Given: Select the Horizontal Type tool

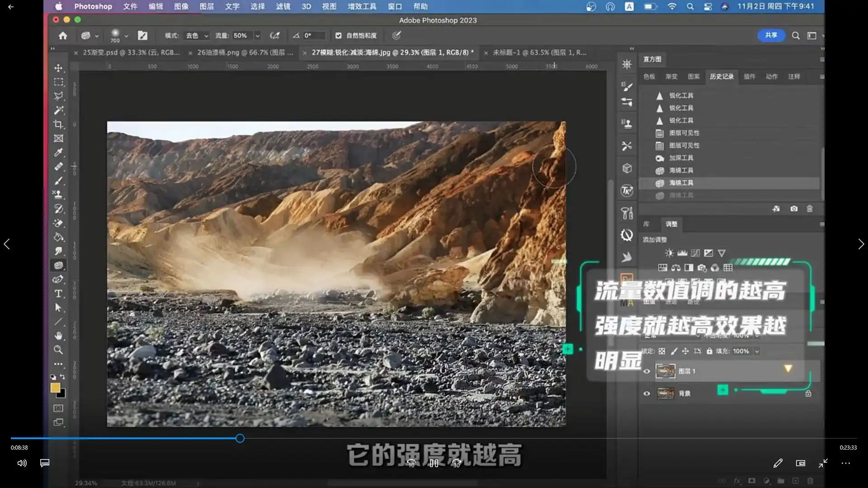Looking at the screenshot, I should pos(58,293).
